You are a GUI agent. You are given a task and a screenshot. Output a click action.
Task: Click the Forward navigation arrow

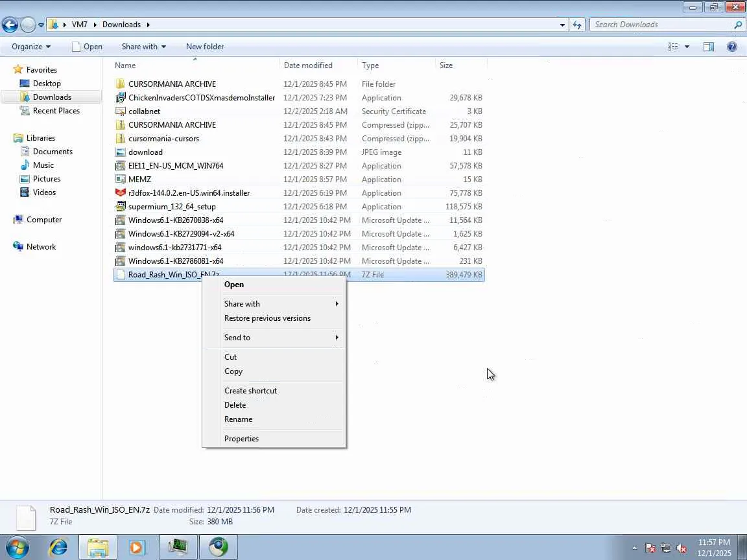pos(28,25)
